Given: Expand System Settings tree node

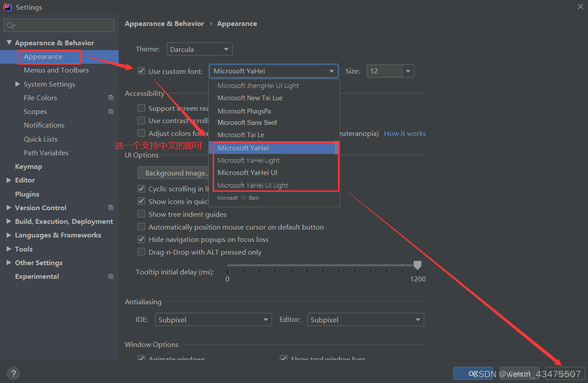Looking at the screenshot, I should coord(18,84).
